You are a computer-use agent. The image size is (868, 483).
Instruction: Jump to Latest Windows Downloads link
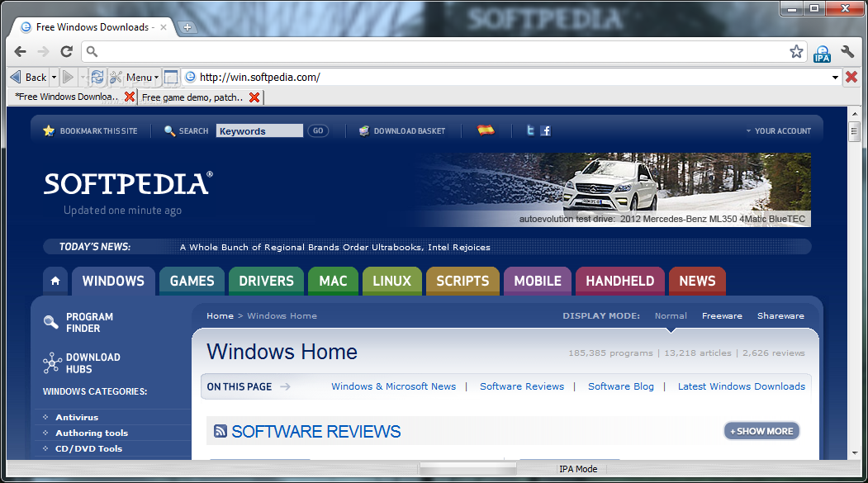[x=742, y=386]
